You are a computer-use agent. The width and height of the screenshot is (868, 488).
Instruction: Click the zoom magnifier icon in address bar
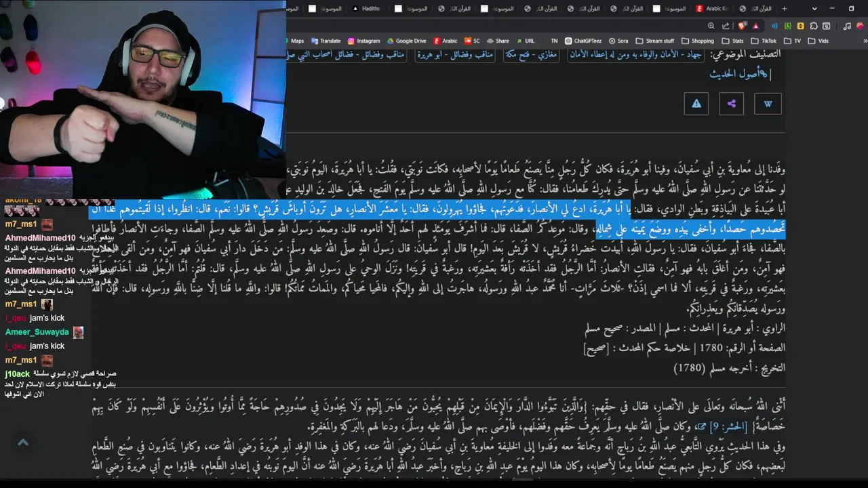(711, 26)
